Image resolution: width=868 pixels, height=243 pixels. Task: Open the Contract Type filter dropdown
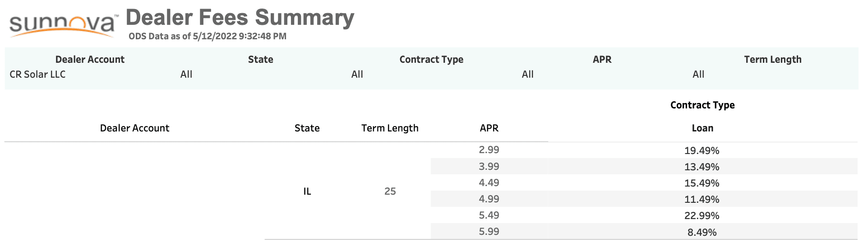[431, 75]
